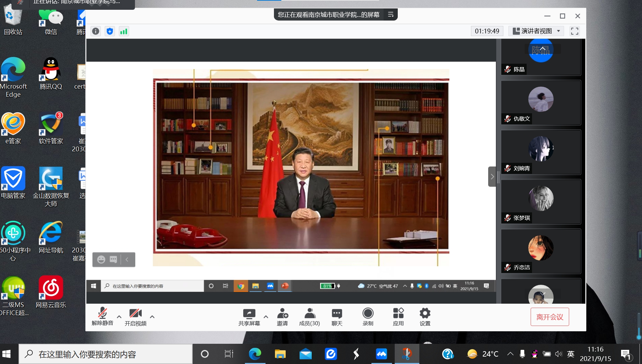Screen dimensions: 642x364
Task: Collapse the participant video side panel
Action: tap(492, 177)
